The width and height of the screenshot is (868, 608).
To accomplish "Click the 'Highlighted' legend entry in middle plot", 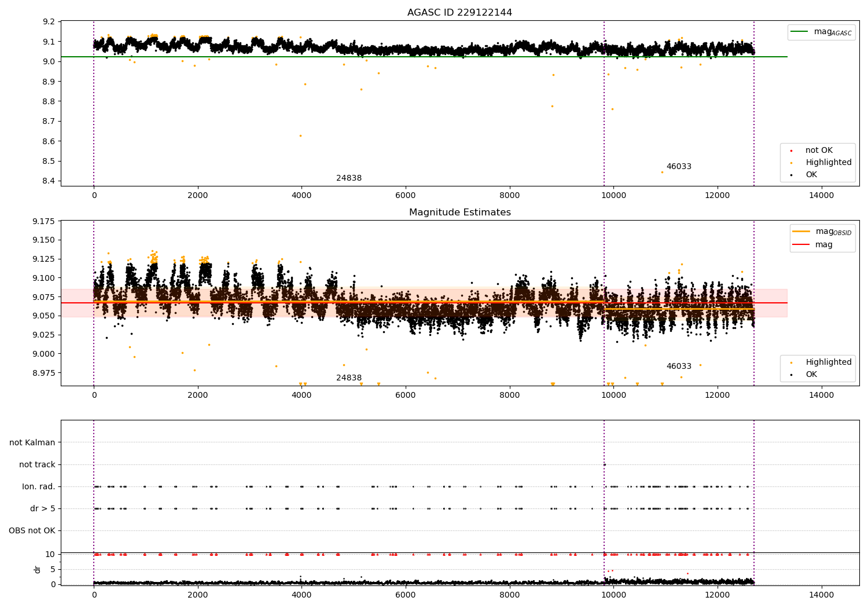I will [x=829, y=362].
